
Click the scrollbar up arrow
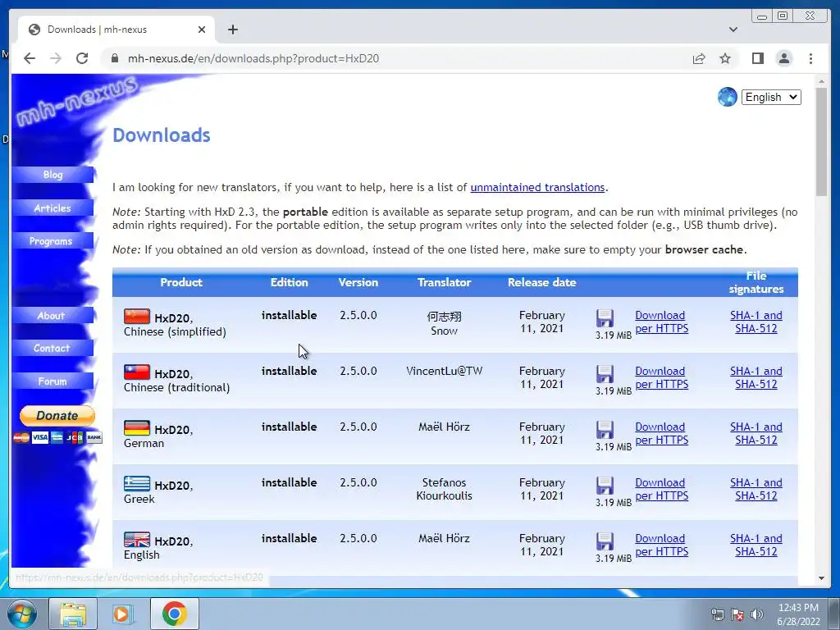821,81
